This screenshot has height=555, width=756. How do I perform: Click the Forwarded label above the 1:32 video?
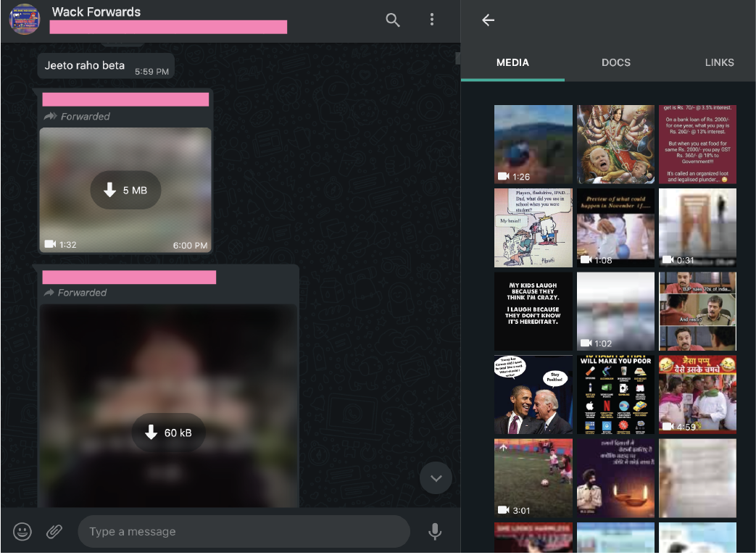pyautogui.click(x=85, y=116)
